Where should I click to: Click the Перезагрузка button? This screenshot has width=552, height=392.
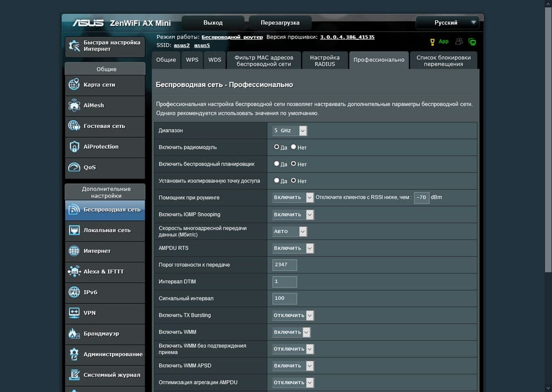click(280, 23)
